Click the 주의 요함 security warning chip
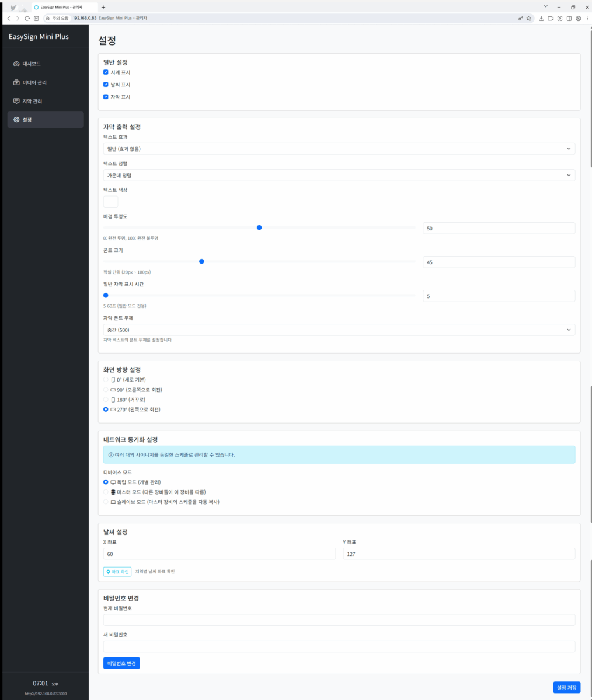 [x=57, y=19]
